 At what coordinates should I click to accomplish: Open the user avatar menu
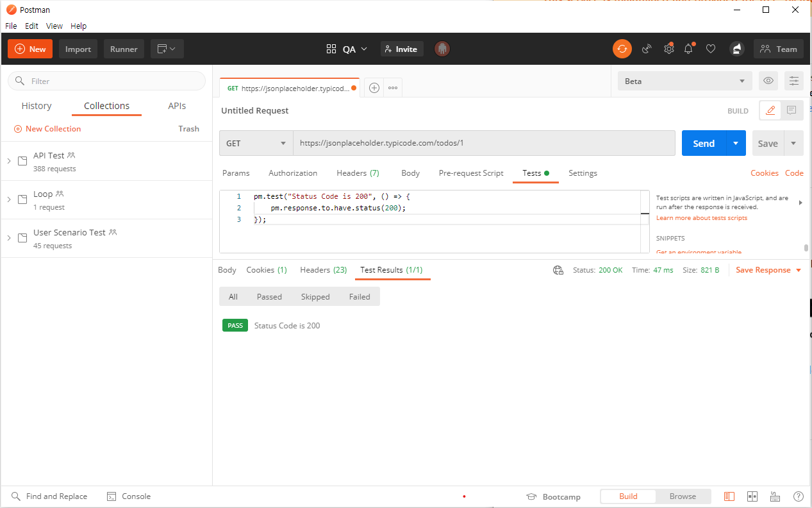click(737, 49)
